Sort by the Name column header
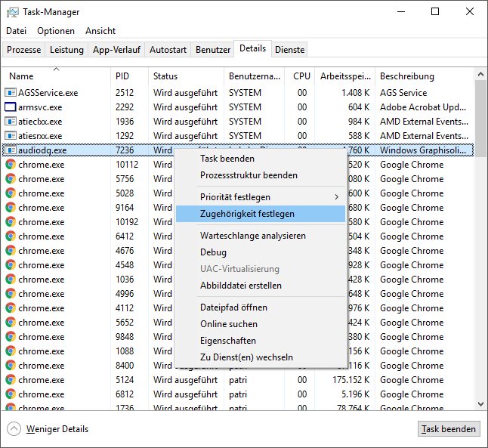Image resolution: width=488 pixels, height=448 pixels. [x=56, y=76]
